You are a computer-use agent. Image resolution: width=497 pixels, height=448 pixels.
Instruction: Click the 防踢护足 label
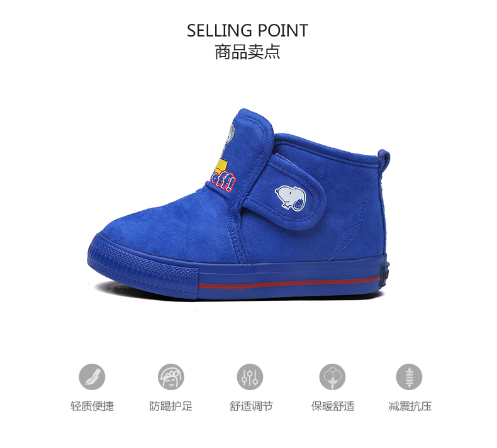[x=171, y=406]
